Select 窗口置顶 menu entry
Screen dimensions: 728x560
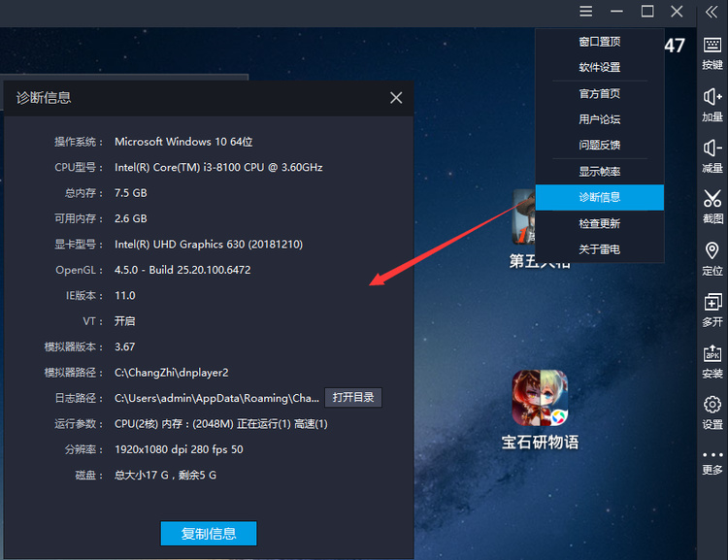click(x=599, y=42)
